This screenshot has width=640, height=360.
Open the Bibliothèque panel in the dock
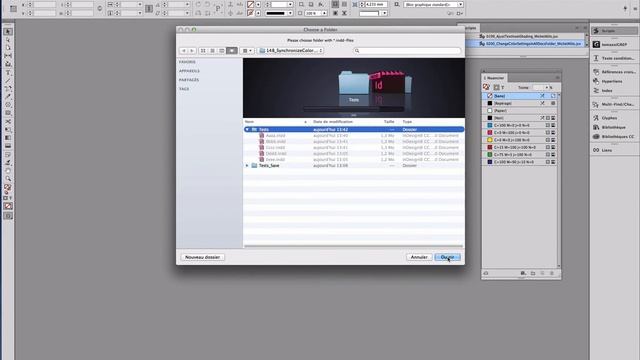614,127
